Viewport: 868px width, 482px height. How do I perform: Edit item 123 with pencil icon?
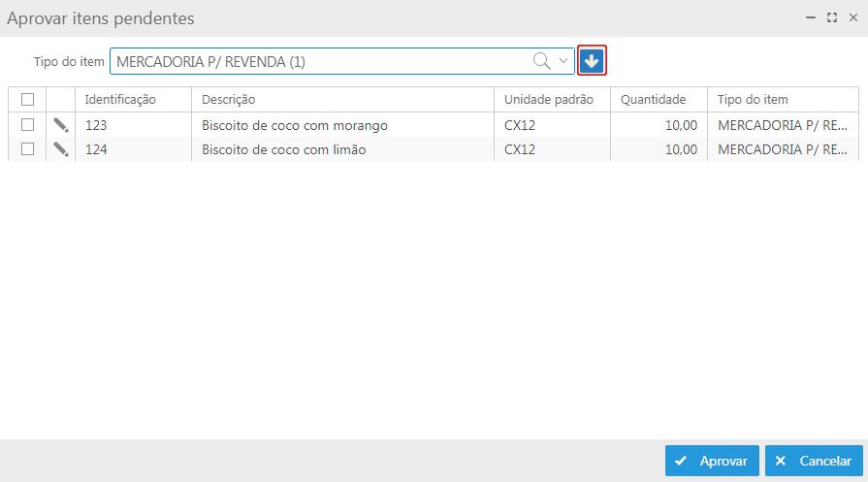(60, 125)
